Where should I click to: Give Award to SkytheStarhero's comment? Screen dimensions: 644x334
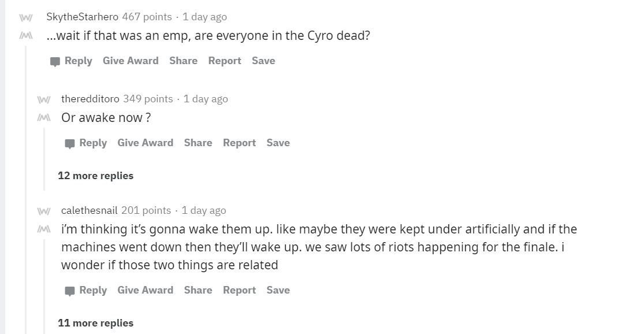point(130,61)
